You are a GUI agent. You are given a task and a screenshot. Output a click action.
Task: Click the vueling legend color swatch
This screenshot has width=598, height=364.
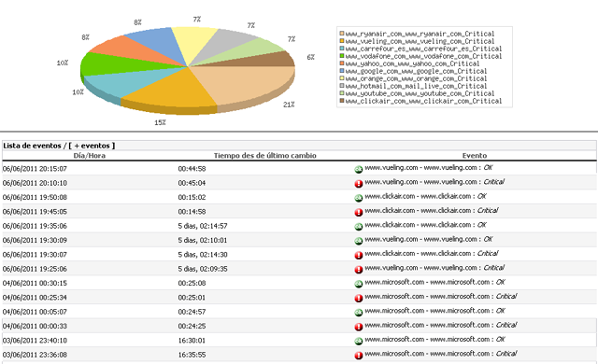click(x=342, y=41)
